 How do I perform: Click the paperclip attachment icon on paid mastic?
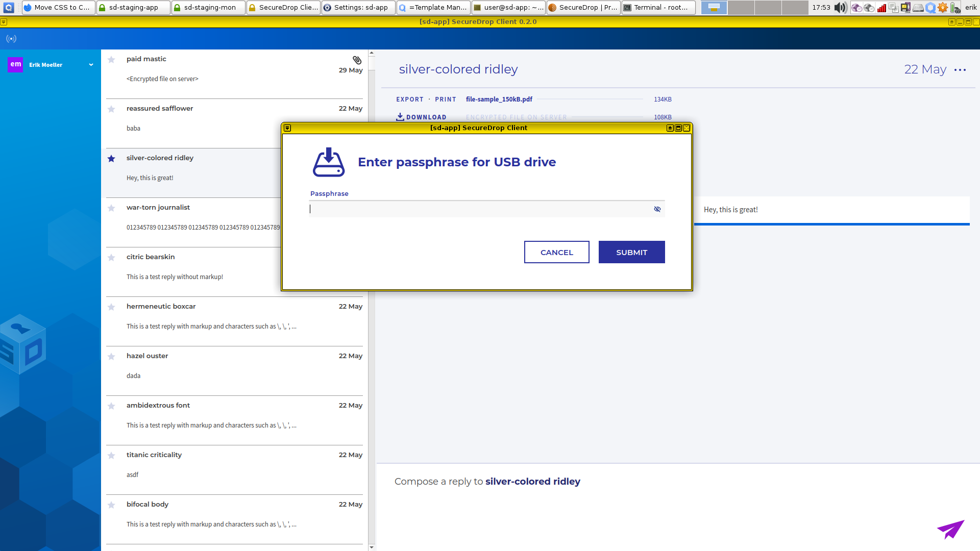click(x=357, y=60)
